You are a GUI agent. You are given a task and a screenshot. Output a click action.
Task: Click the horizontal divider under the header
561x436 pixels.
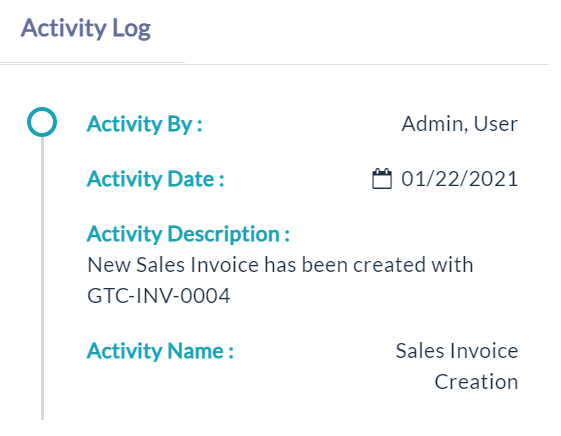tap(274, 64)
